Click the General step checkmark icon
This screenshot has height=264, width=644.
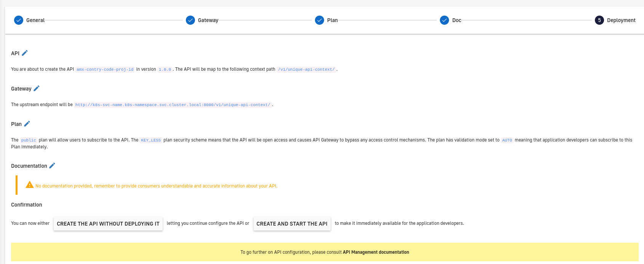[19, 20]
